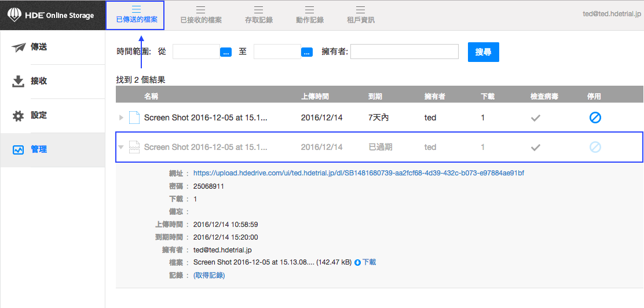Focus the 至 end date field
644x308 pixels.
pyautogui.click(x=277, y=52)
